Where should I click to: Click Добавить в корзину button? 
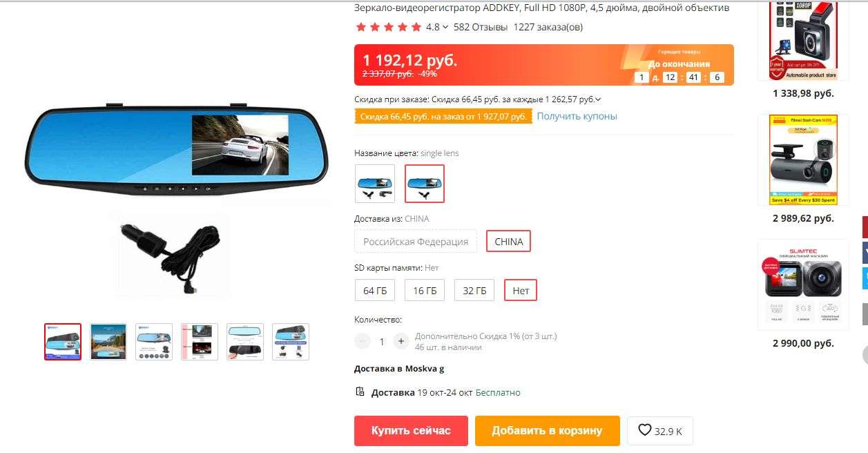547,430
